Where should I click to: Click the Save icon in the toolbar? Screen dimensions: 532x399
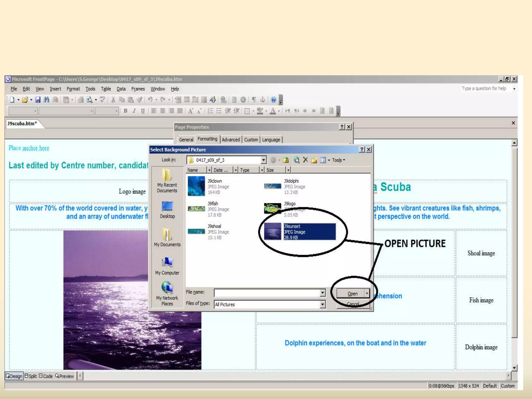click(38, 100)
